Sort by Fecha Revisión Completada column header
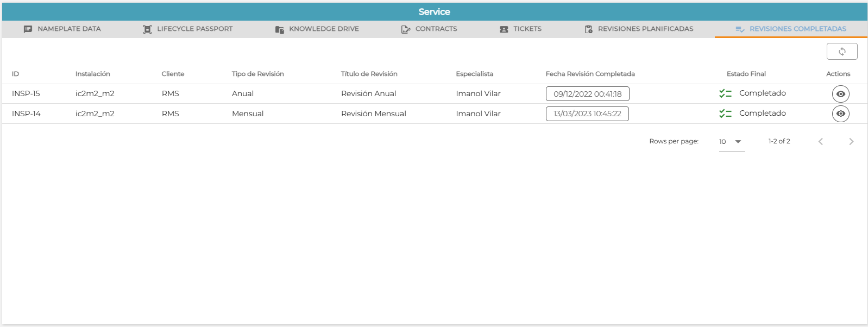The height and width of the screenshot is (327, 868). pos(590,74)
